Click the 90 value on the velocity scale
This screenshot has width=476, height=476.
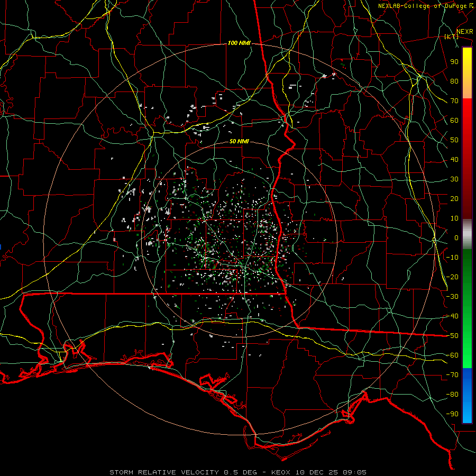click(454, 62)
